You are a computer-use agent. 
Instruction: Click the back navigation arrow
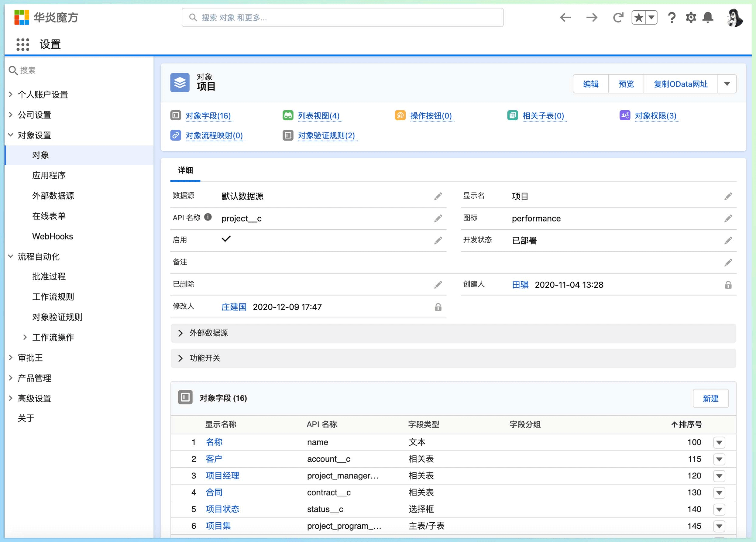point(566,17)
